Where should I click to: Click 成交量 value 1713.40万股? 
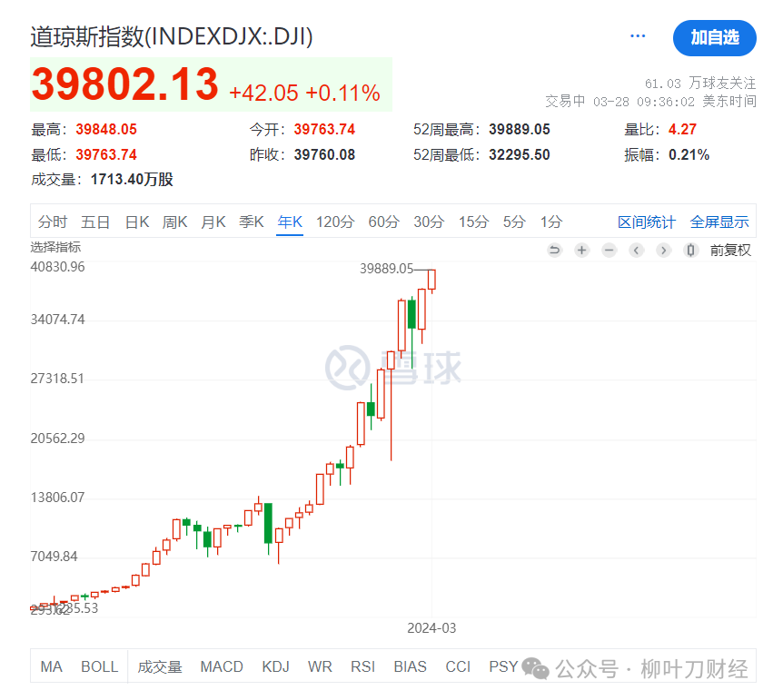(132, 179)
